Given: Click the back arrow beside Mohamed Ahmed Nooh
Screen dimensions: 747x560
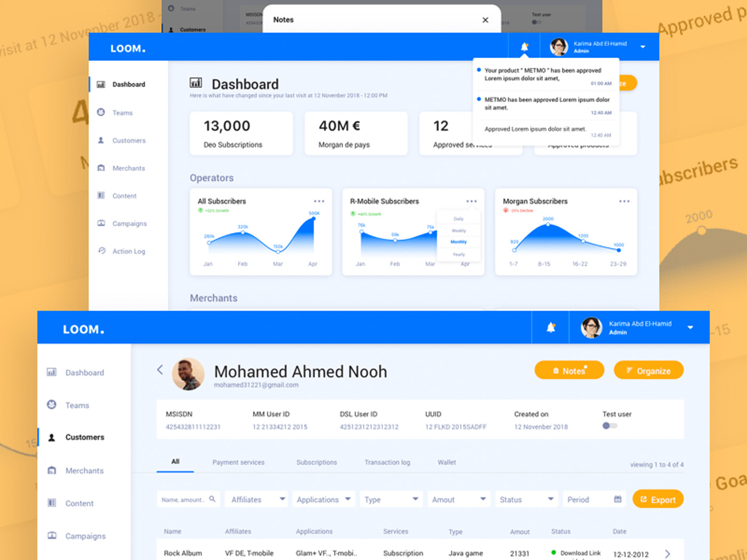Looking at the screenshot, I should (160, 370).
